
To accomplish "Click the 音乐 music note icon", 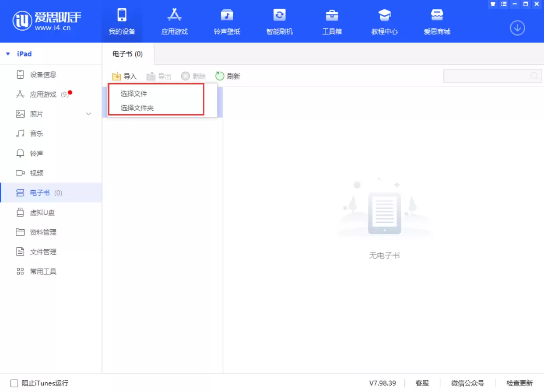I will (20, 134).
